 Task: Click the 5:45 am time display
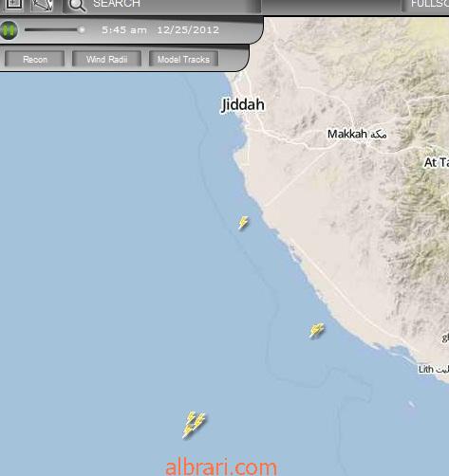(x=124, y=30)
